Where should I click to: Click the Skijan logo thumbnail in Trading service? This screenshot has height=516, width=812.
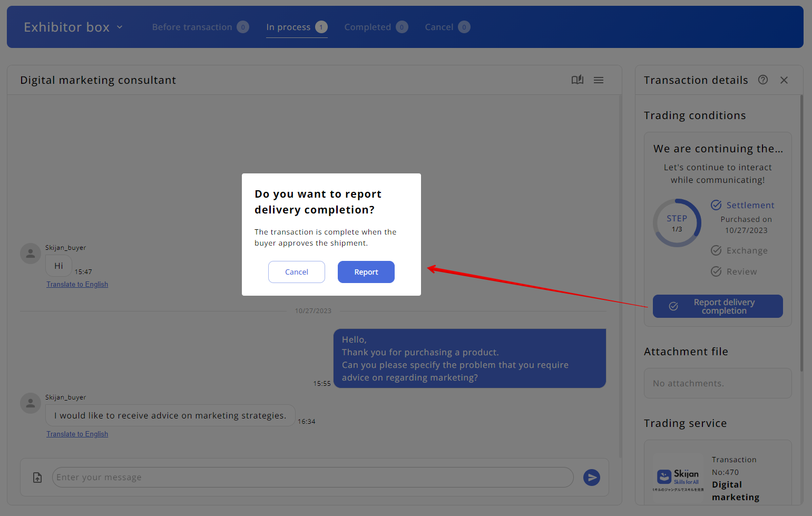pos(678,479)
